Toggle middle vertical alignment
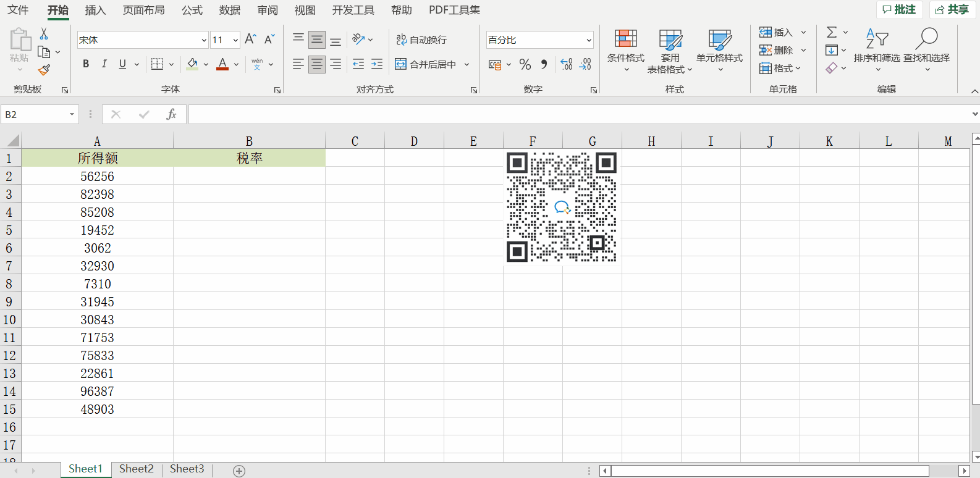This screenshot has height=478, width=980. pos(317,40)
